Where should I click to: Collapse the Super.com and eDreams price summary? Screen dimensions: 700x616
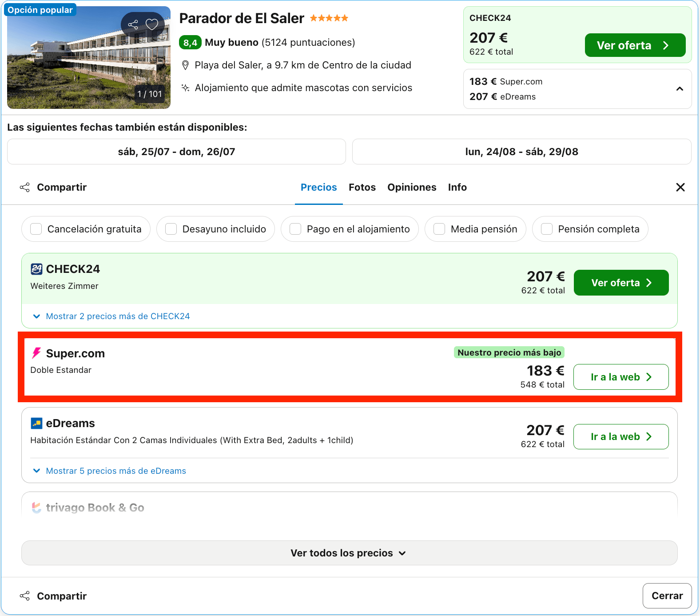680,89
